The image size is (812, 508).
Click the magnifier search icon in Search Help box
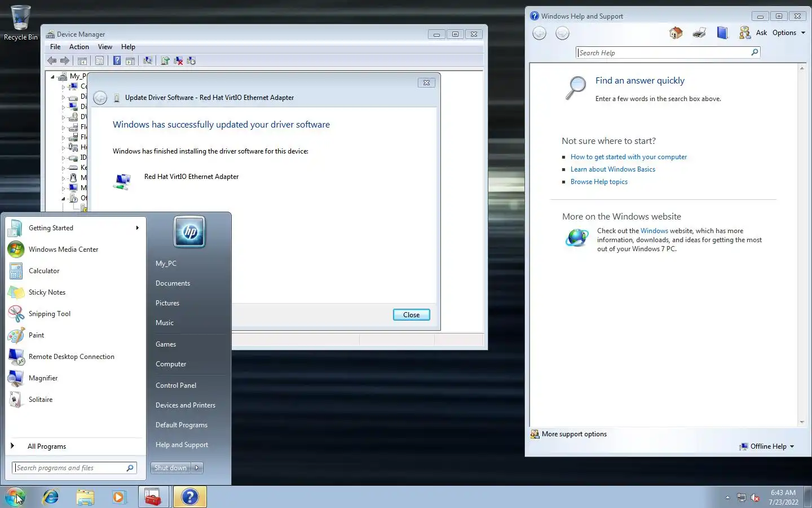(x=754, y=52)
